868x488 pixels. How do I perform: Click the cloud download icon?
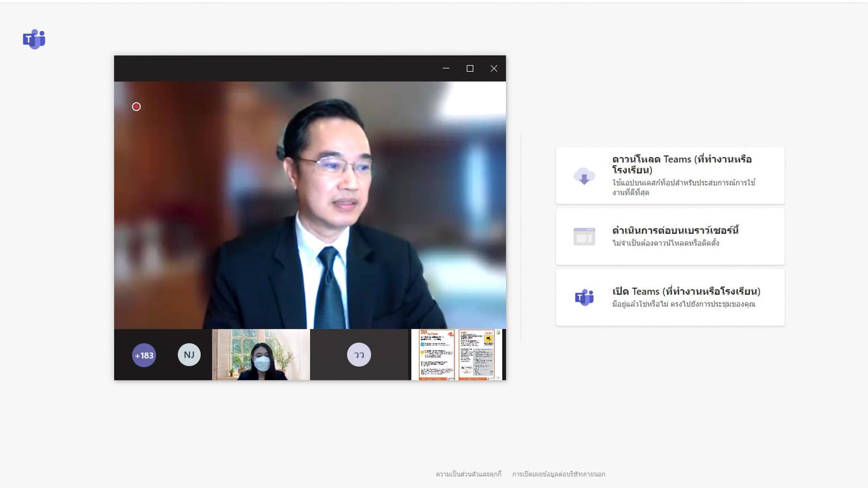pos(584,176)
